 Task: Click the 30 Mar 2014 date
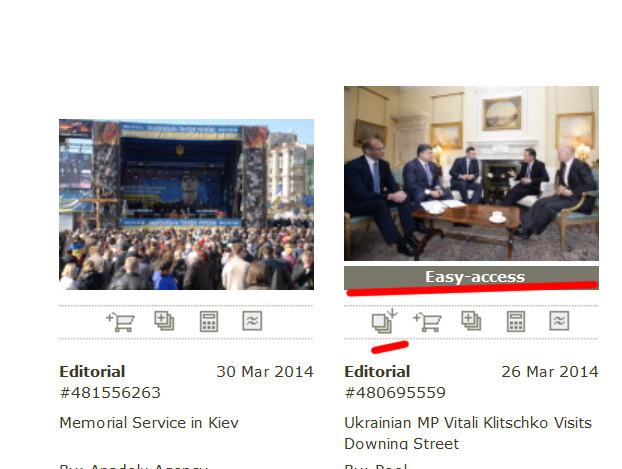click(265, 372)
